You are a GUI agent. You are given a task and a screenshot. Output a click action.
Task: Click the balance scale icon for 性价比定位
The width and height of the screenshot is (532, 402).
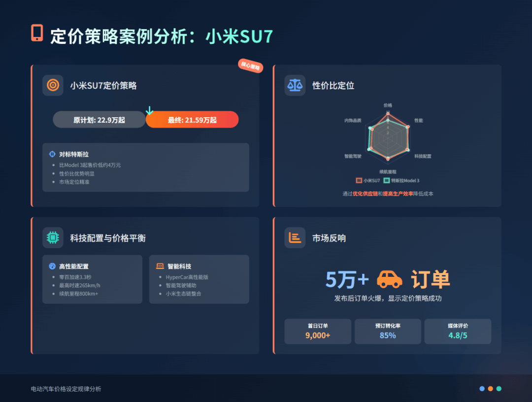[x=295, y=85]
